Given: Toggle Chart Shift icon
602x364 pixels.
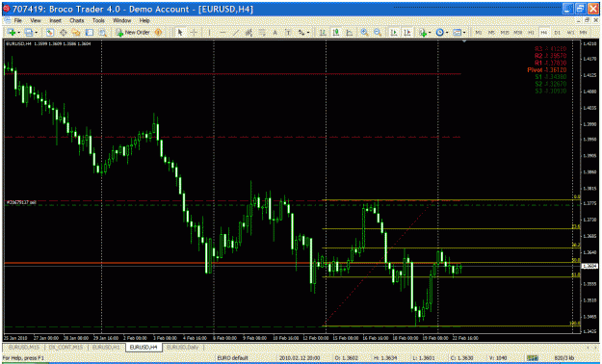Looking at the screenshot, I should tap(407, 33).
